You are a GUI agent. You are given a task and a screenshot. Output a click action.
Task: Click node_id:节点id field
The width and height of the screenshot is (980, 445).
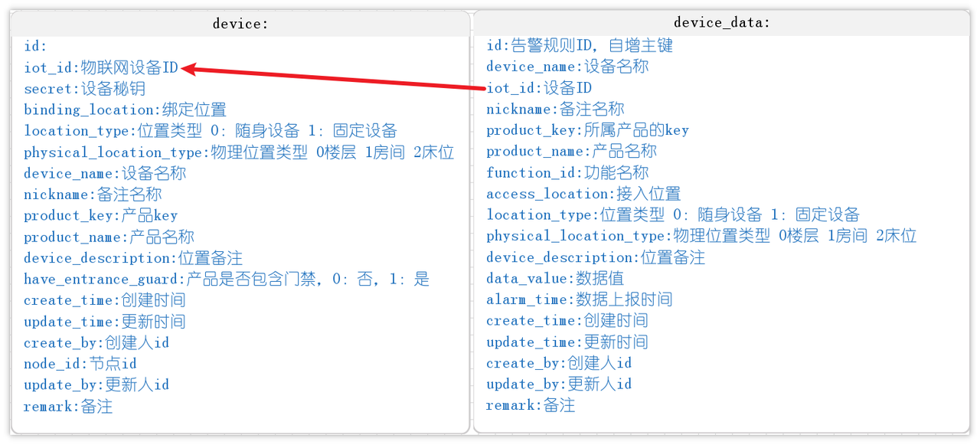pyautogui.click(x=80, y=364)
